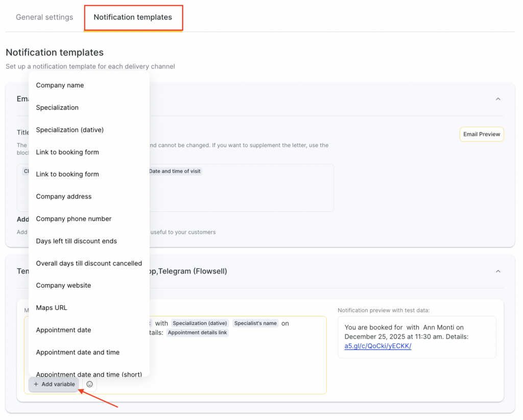Image resolution: width=523 pixels, height=420 pixels.
Task: Pick Appointment date and time (short) option
Action: pyautogui.click(x=89, y=374)
